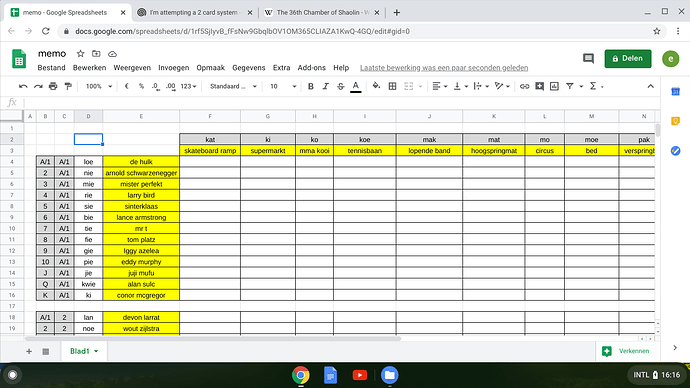Open the fill color bucket tool
This screenshot has height=388, width=690.
(x=376, y=86)
